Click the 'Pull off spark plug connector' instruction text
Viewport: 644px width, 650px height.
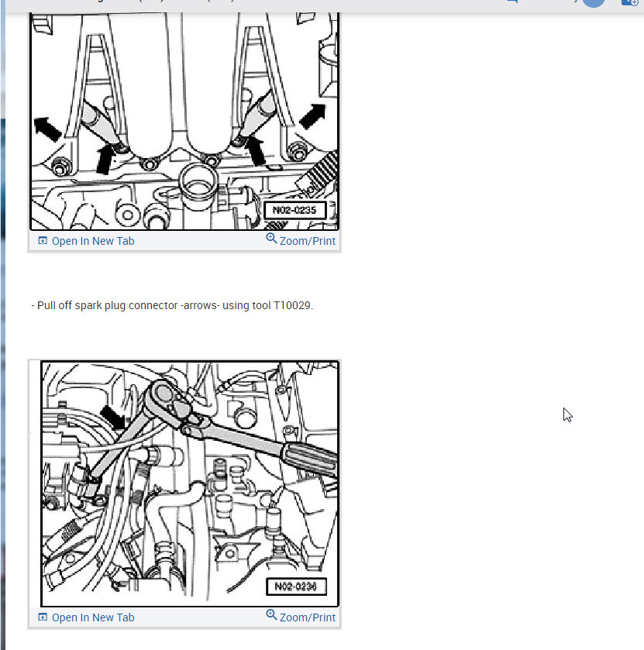click(172, 305)
